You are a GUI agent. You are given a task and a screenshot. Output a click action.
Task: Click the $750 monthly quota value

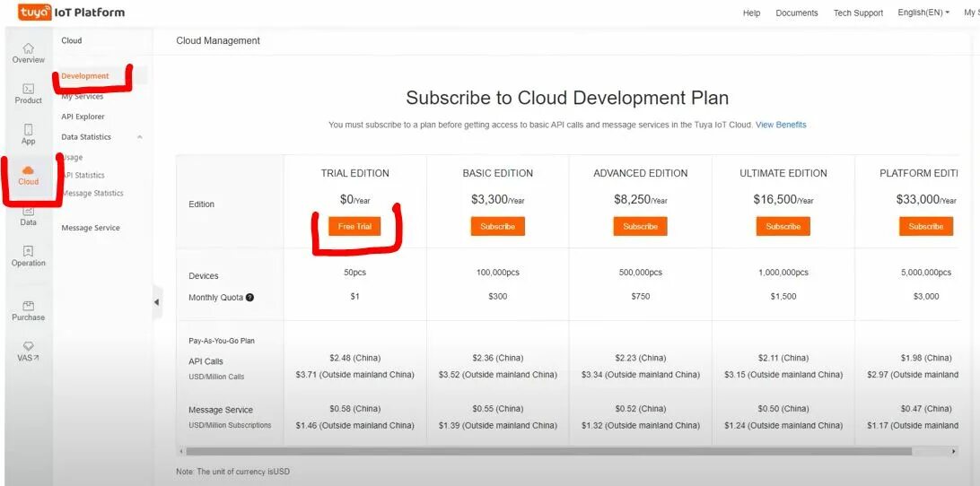tap(640, 296)
